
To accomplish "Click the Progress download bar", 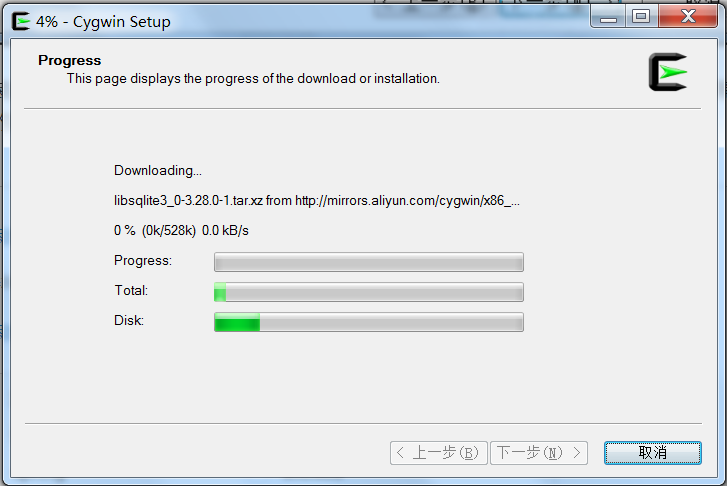I will [369, 262].
